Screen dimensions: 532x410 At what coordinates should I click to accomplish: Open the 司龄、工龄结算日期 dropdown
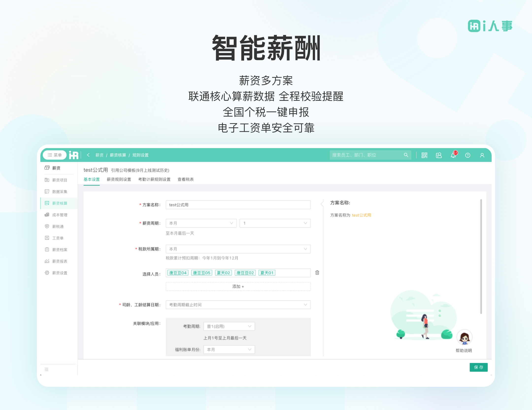click(x=238, y=305)
